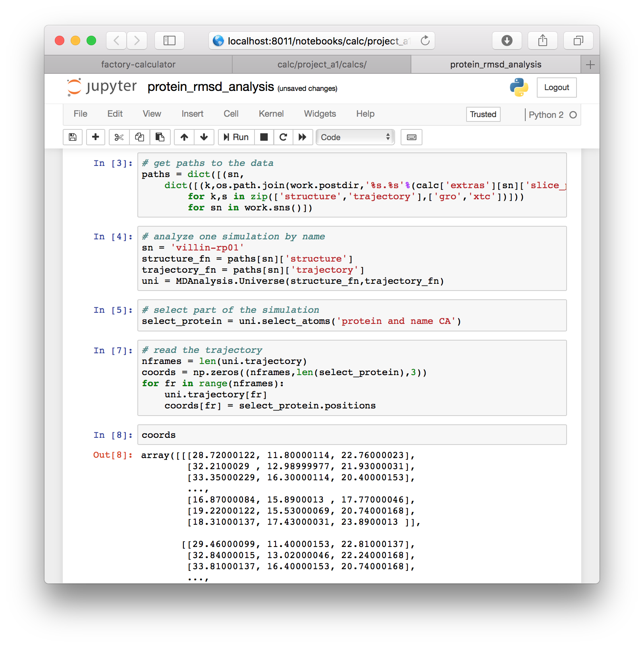Click the Out[8] output prompt
644x647 pixels.
(113, 455)
